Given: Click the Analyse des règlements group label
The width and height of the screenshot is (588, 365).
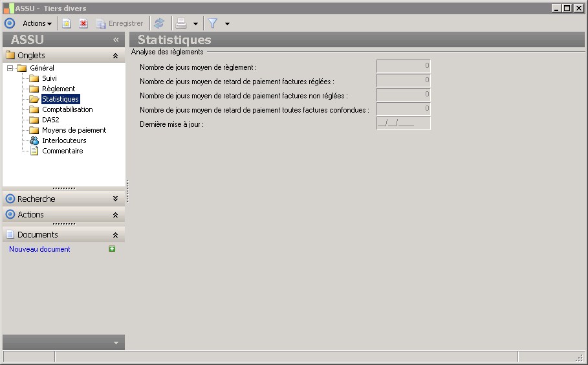Looking at the screenshot, I should tap(168, 52).
